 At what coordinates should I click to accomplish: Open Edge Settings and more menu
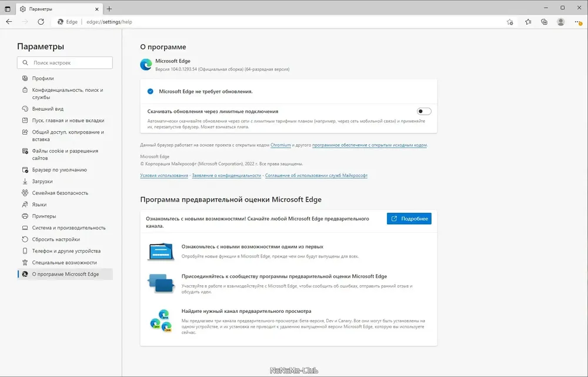pyautogui.click(x=577, y=22)
